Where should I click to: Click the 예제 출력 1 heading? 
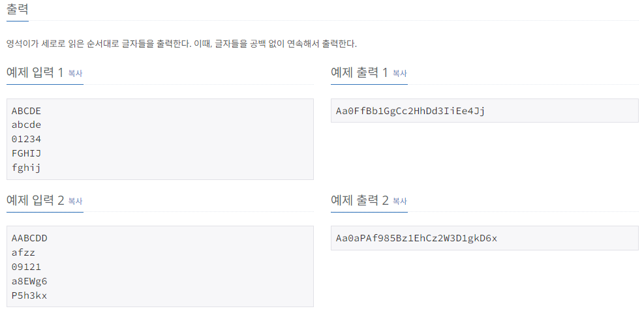pyautogui.click(x=360, y=72)
